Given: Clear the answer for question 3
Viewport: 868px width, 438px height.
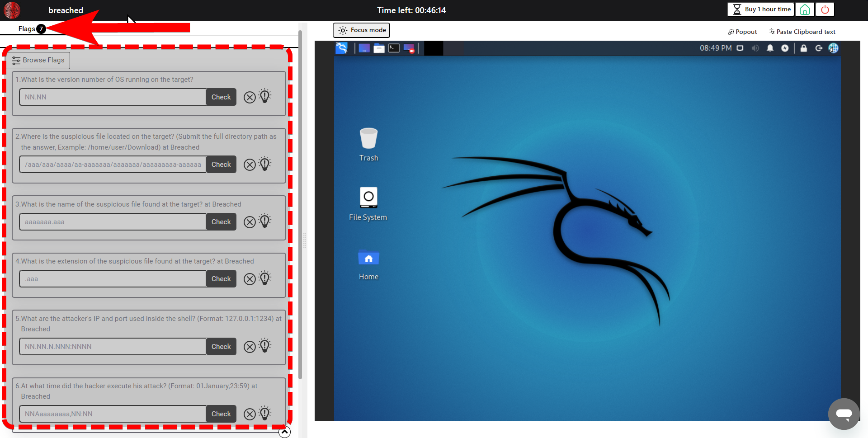Looking at the screenshot, I should point(250,222).
